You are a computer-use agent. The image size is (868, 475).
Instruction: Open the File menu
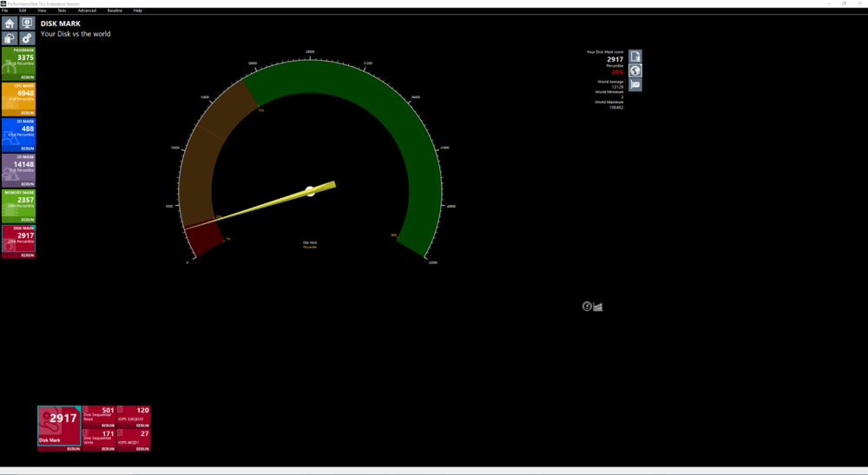(x=4, y=10)
